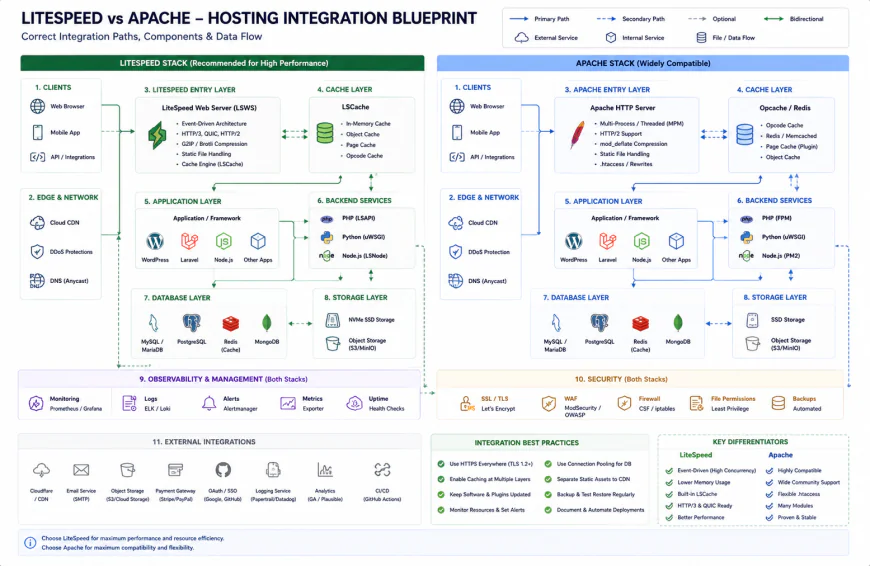Click the 'LiteSpeed Web Server (LSWS)' title
This screenshot has width=870, height=566.
209,108
